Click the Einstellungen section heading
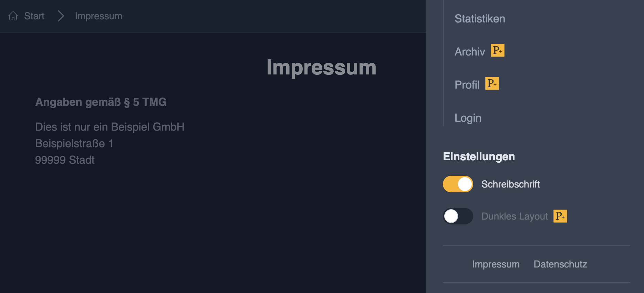 479,156
